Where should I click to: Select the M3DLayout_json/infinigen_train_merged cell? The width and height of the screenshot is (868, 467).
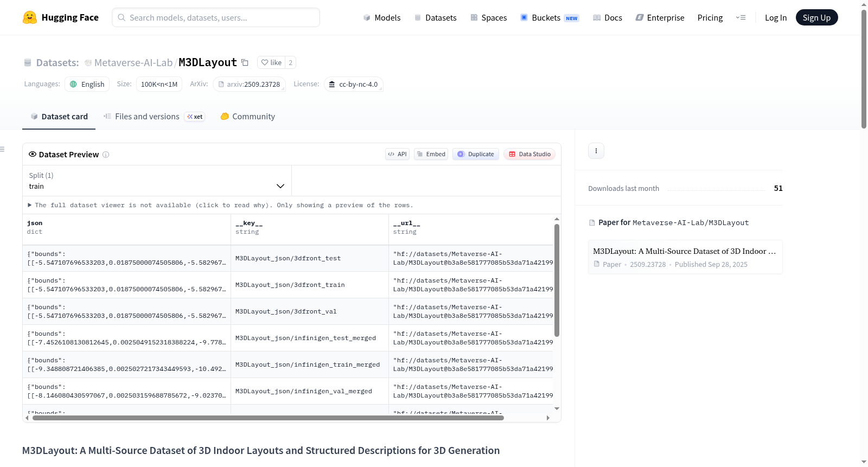coord(309,364)
